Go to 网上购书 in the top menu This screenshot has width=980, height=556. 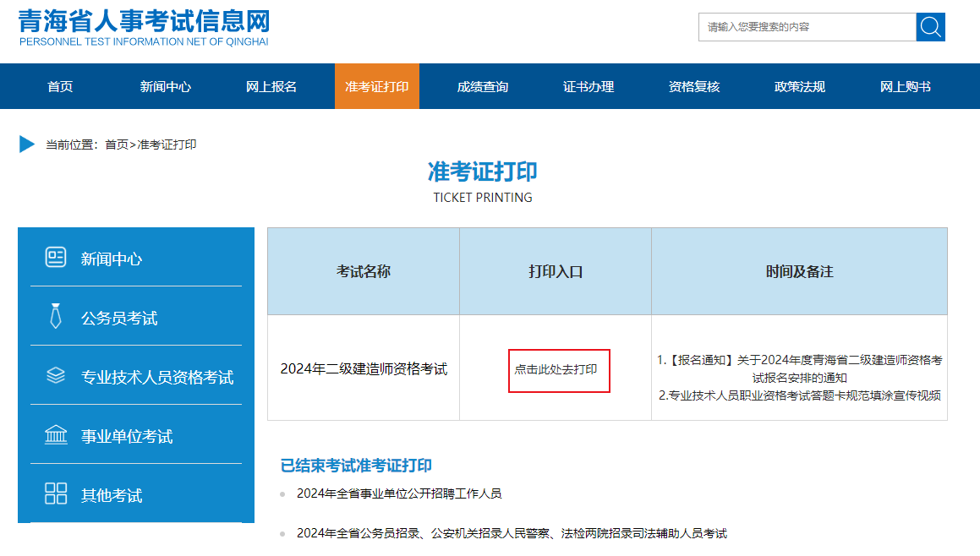click(905, 86)
